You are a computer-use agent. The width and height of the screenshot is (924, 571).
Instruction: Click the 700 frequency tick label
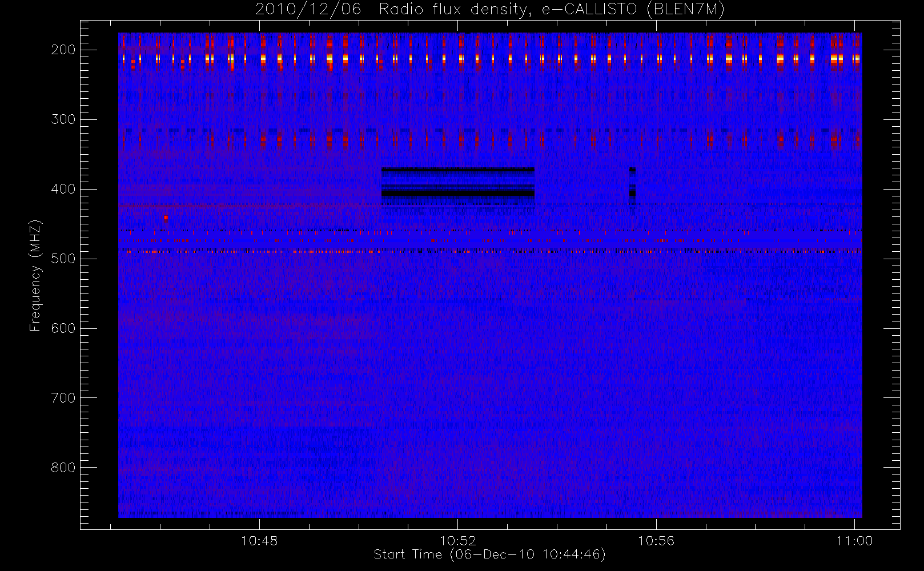click(x=63, y=398)
